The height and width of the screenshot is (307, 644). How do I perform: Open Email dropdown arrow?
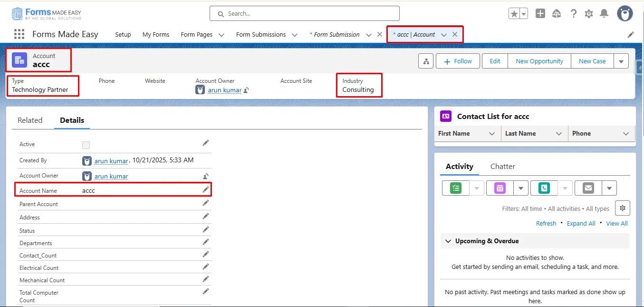point(609,188)
